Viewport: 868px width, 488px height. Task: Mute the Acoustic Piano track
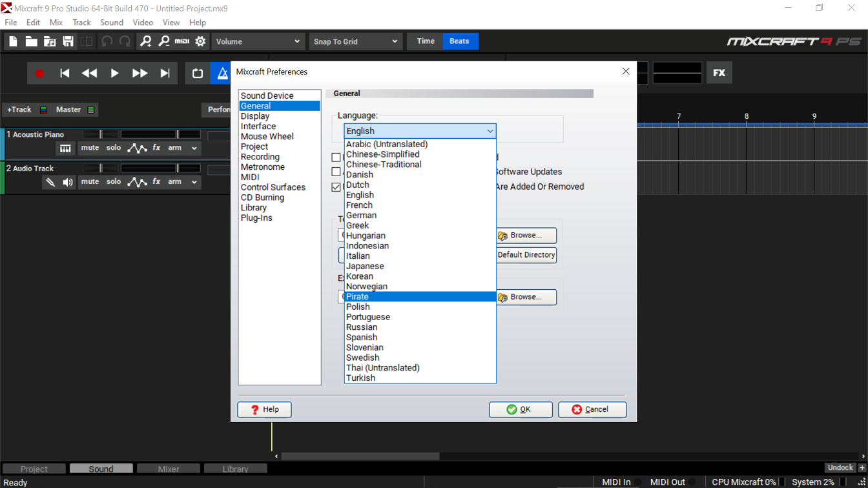point(90,148)
